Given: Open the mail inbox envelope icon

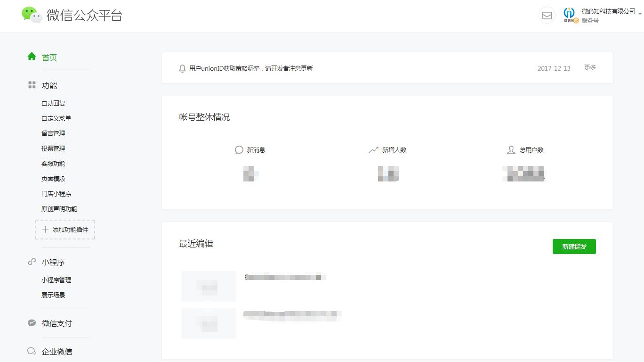Looking at the screenshot, I should (547, 16).
